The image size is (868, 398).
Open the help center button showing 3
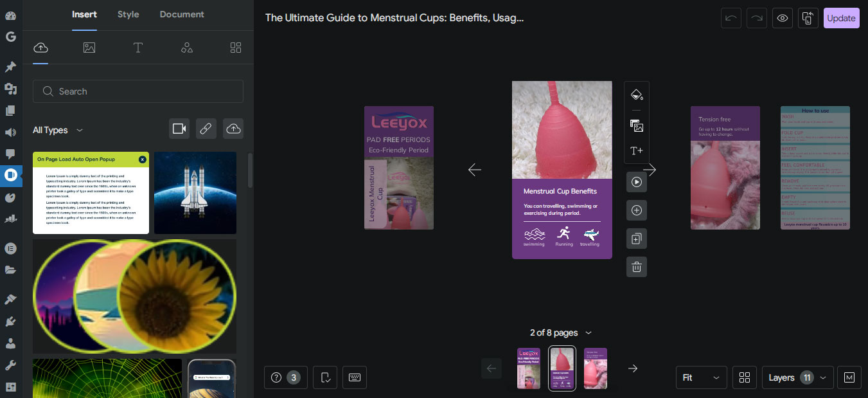[286, 377]
